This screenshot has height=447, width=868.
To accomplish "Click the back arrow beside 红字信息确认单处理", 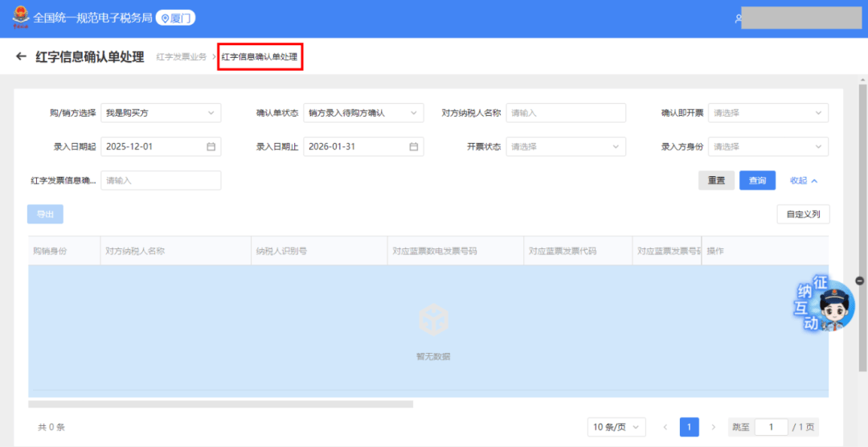I will pos(21,57).
